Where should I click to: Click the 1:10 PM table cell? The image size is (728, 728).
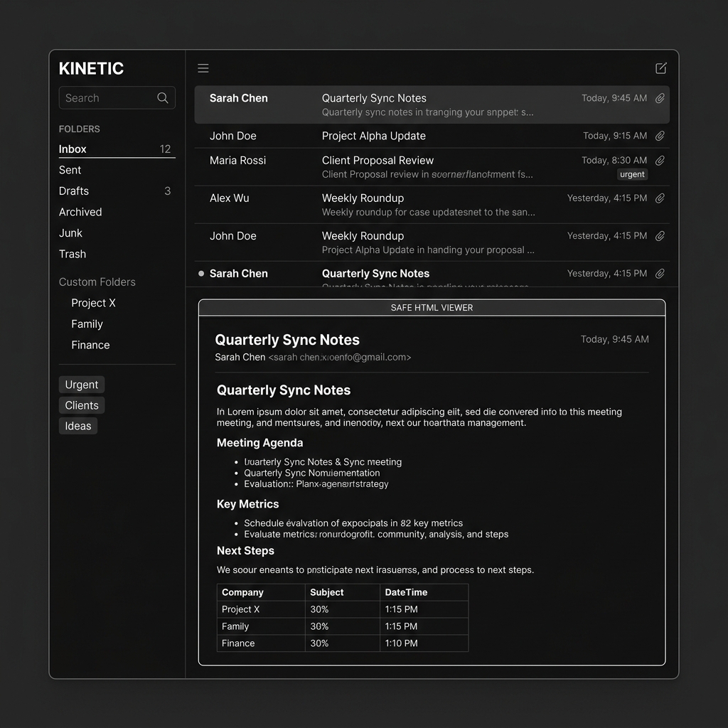pos(424,643)
